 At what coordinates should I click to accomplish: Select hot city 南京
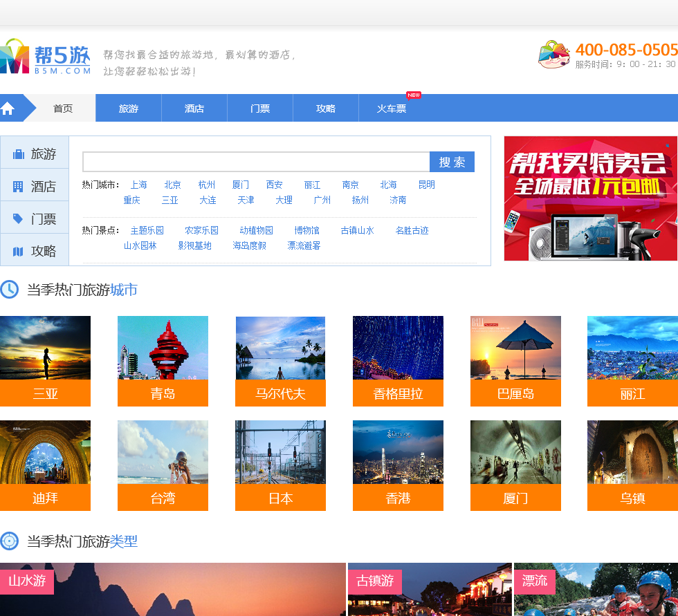350,185
